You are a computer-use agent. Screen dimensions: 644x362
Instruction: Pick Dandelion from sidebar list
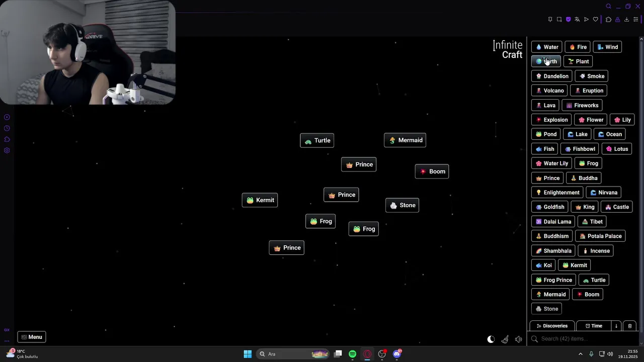point(552,76)
